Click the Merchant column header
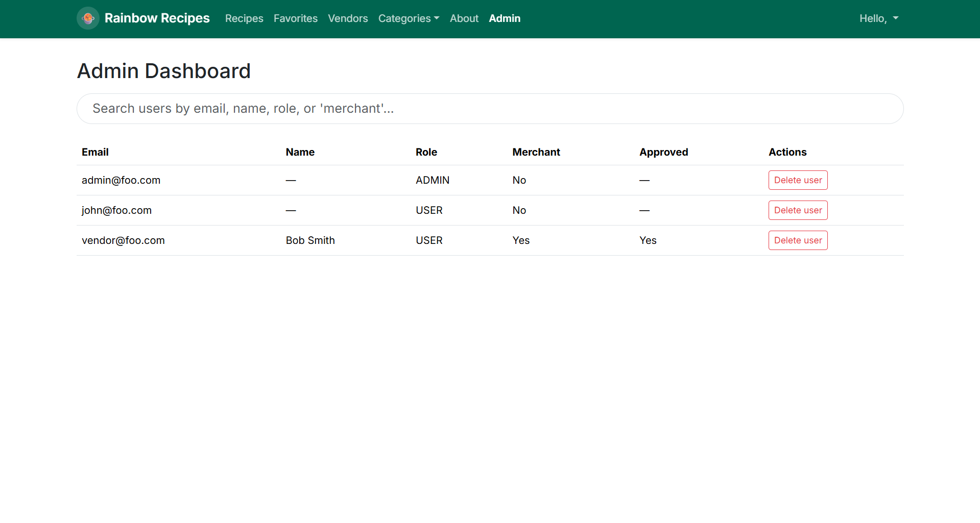The width and height of the screenshot is (980, 523). 536,152
